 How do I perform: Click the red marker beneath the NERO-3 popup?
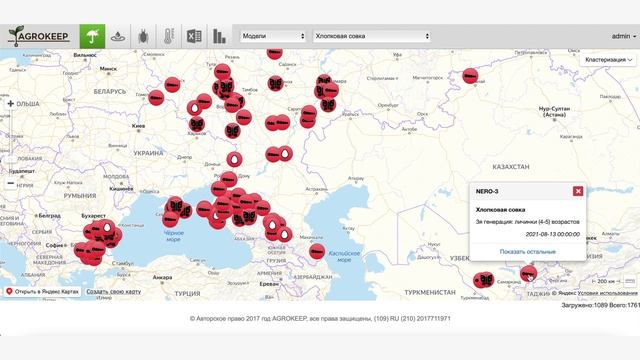click(x=528, y=273)
